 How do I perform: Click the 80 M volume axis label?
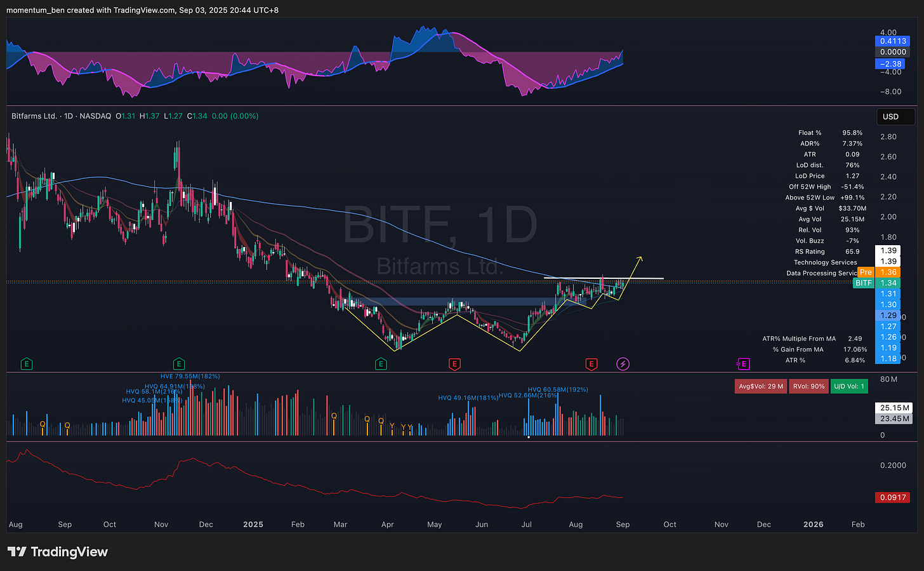(x=888, y=379)
